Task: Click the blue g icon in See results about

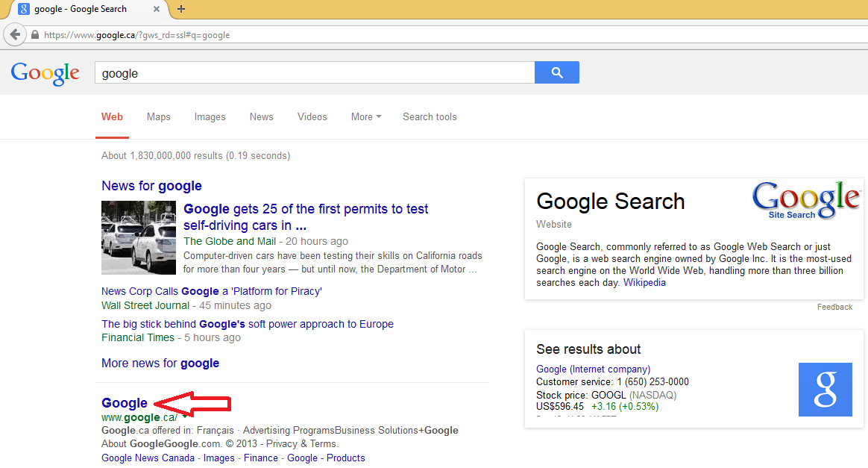Action: point(825,390)
